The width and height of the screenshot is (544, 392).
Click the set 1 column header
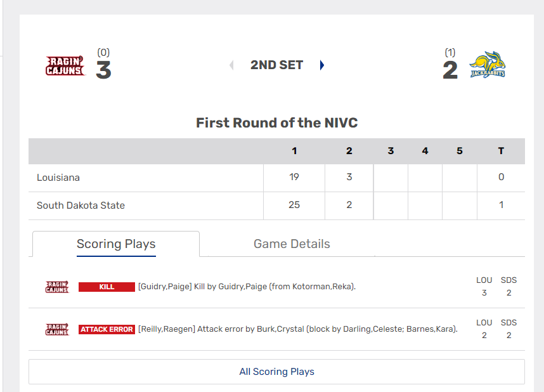point(294,151)
